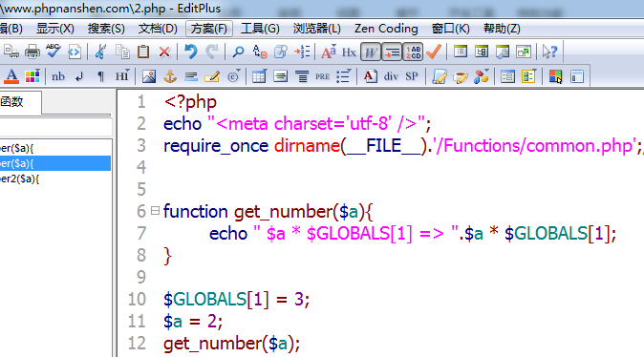Screen dimensions: 644x357
Task: Click the grey Redo arrow icon
Action: 212,52
